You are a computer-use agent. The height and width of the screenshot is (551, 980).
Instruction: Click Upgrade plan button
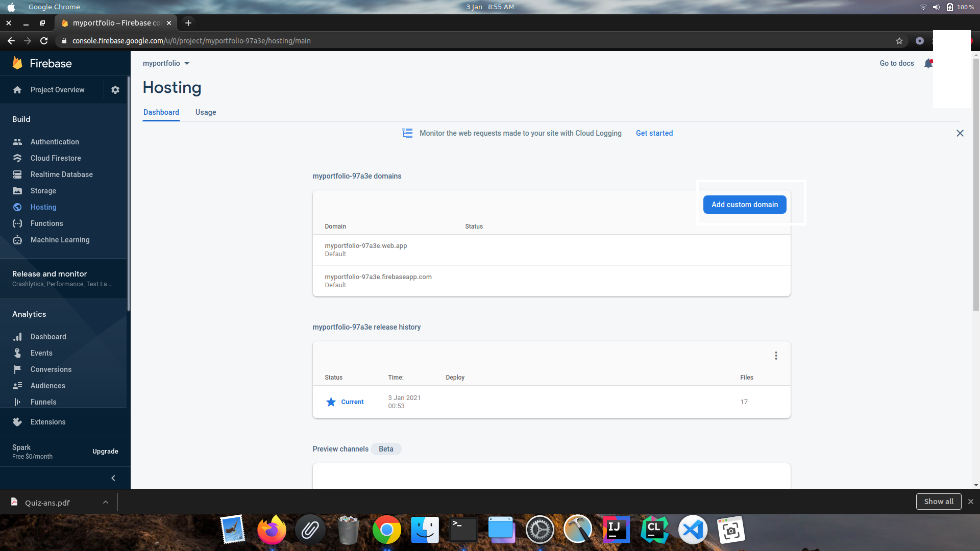pos(105,452)
